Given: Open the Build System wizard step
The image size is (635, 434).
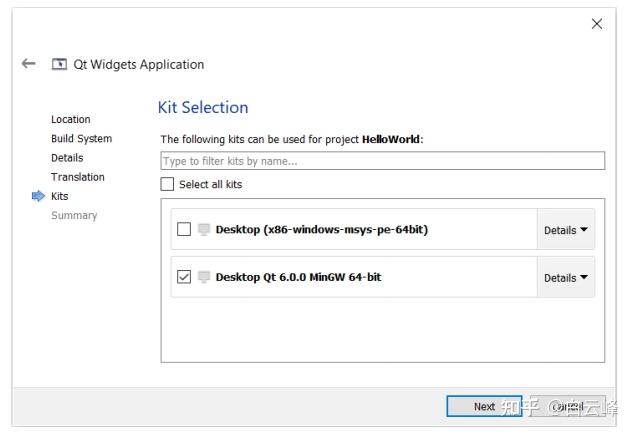Looking at the screenshot, I should (x=81, y=139).
